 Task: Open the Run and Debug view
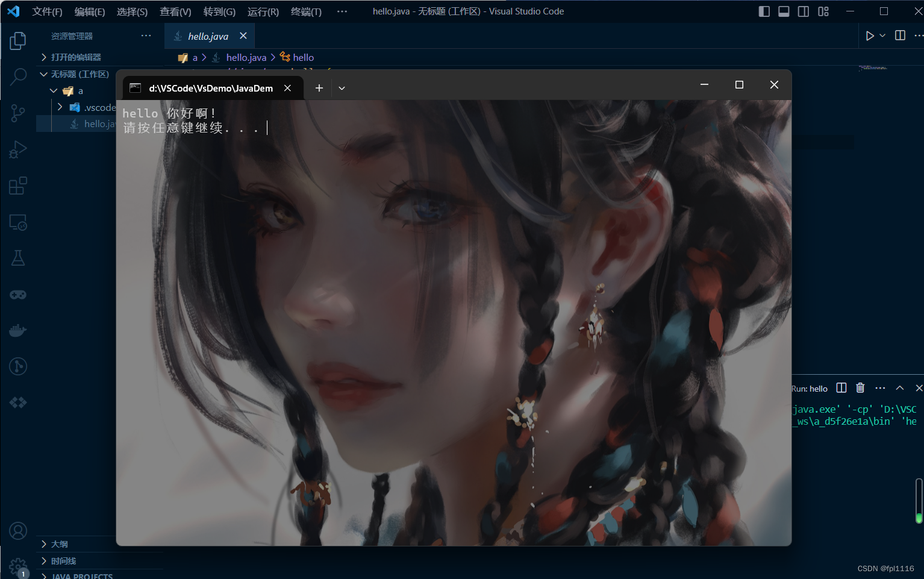[17, 149]
